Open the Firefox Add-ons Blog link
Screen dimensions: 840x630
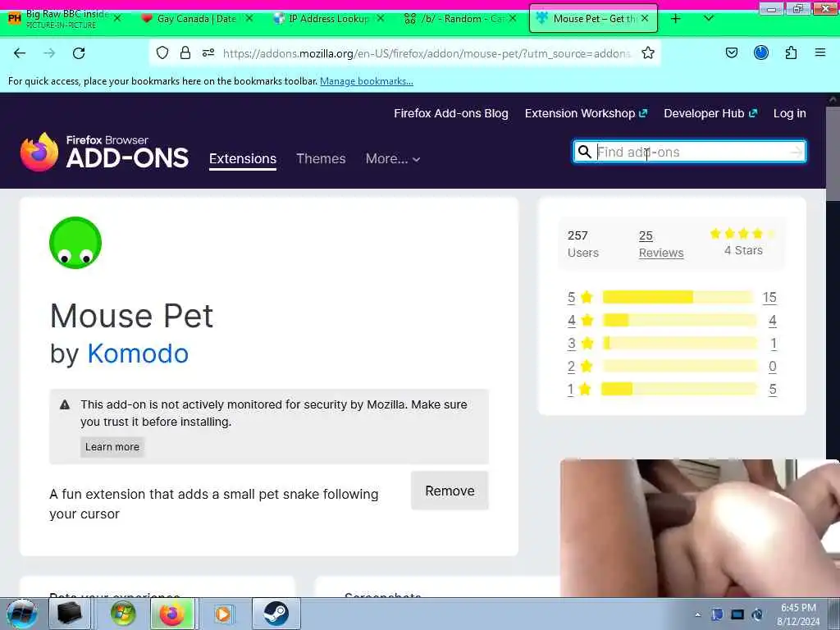pyautogui.click(x=451, y=113)
